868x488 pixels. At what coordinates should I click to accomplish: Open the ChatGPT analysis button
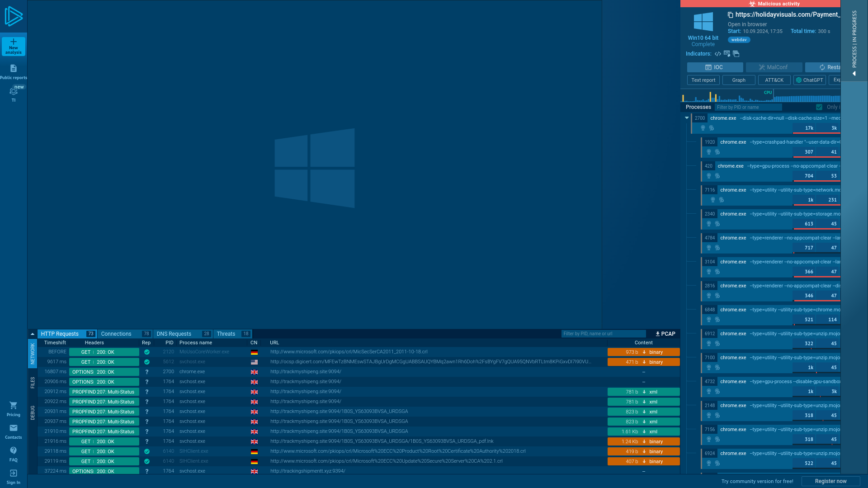click(810, 80)
